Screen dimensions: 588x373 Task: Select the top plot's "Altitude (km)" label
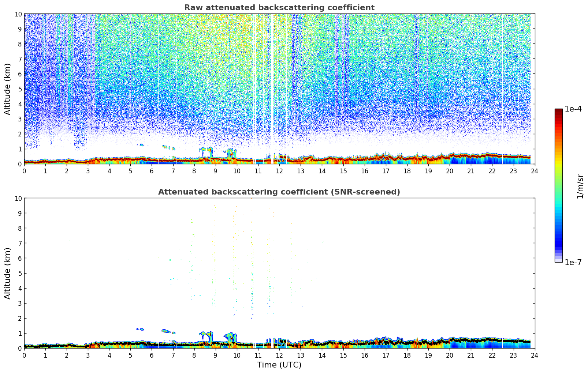[x=8, y=89]
